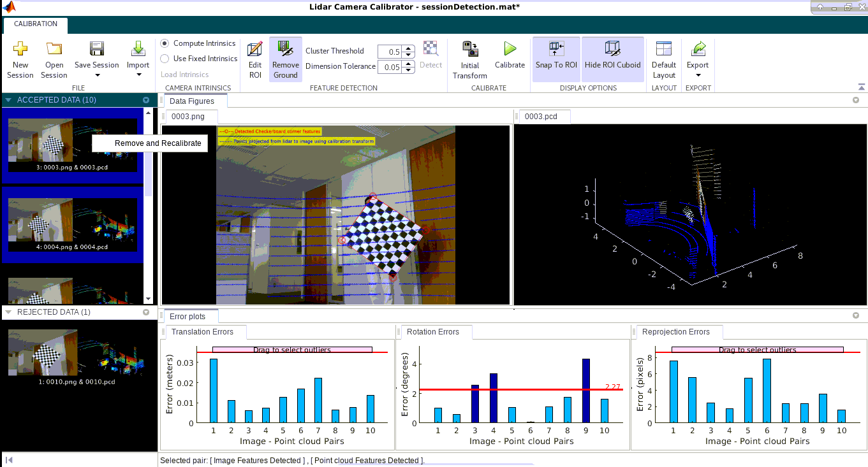
Task: Start a New Session
Action: click(20, 57)
